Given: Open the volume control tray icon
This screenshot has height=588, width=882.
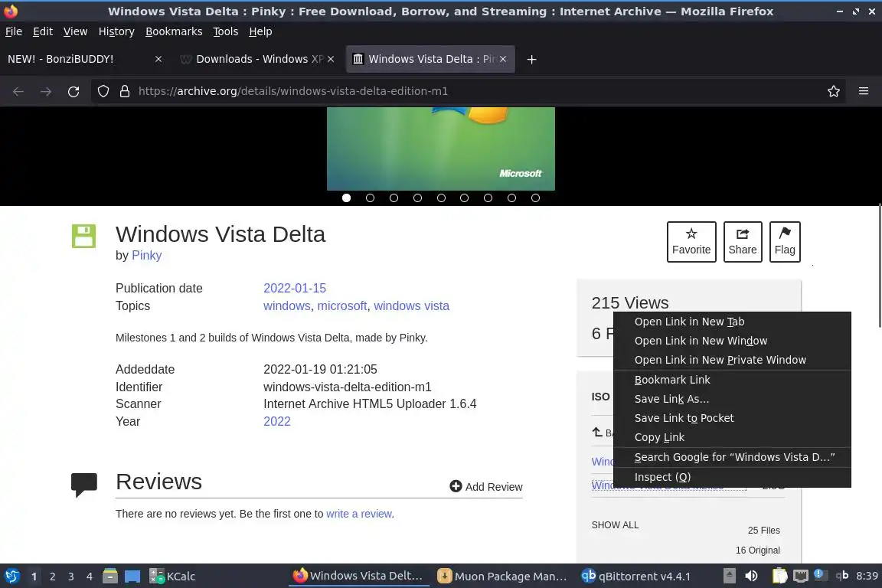Looking at the screenshot, I should (751, 577).
